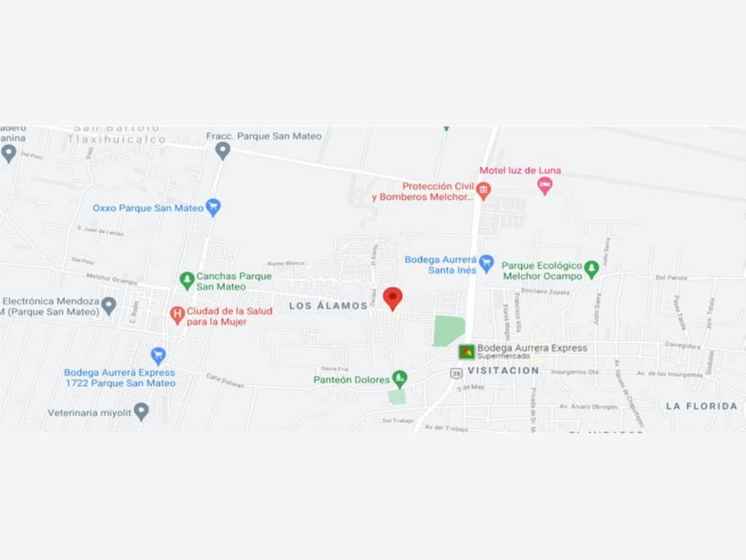Image resolution: width=746 pixels, height=560 pixels.
Task: Click the Motel luz de Luna bed icon
Action: [545, 185]
